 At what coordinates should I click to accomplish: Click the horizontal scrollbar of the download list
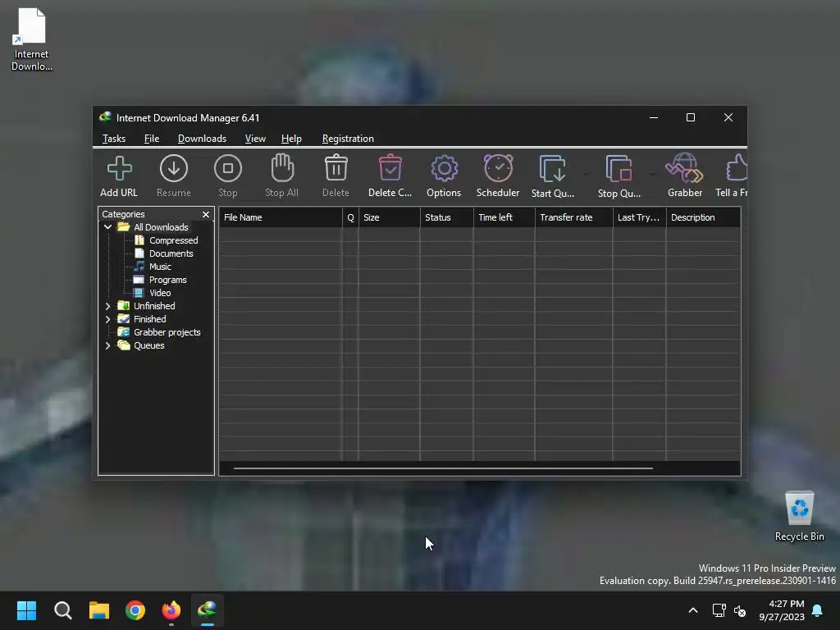pyautogui.click(x=443, y=468)
